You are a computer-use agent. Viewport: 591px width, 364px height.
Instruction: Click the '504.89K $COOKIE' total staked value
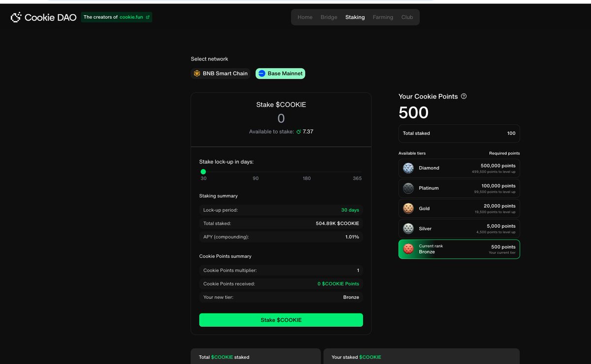point(337,223)
